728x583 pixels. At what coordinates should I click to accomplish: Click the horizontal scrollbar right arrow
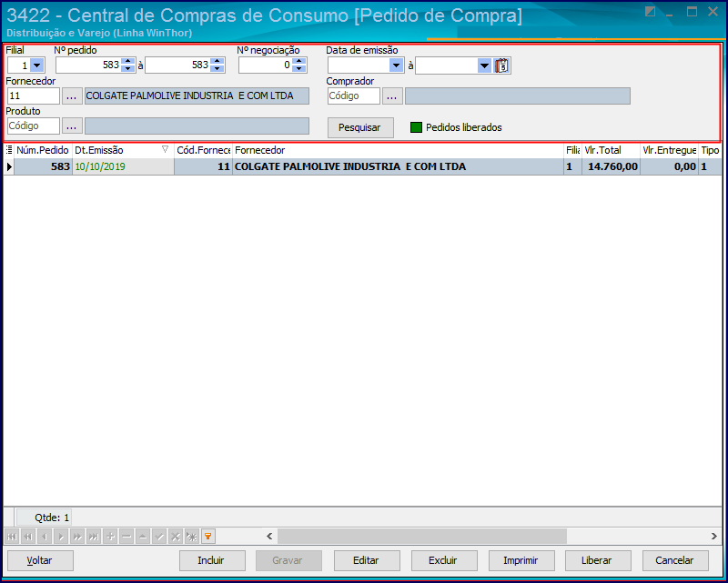[714, 537]
